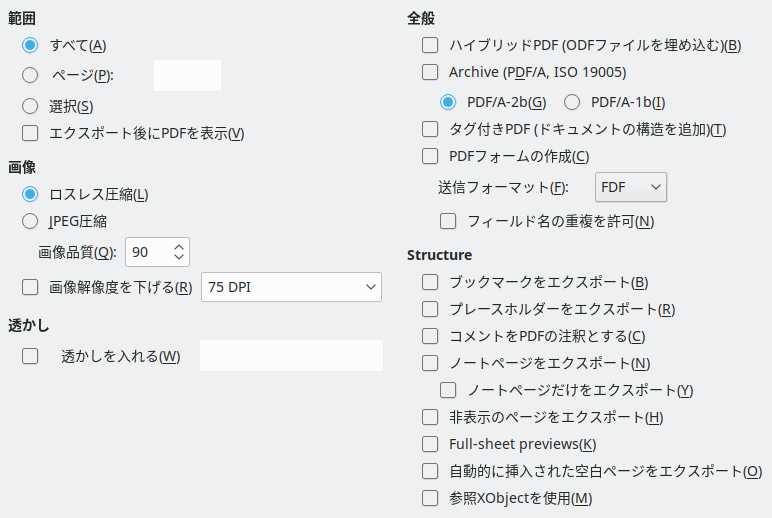Select JPEG圧縮 radio button
This screenshot has width=772, height=518.
pos(30,222)
